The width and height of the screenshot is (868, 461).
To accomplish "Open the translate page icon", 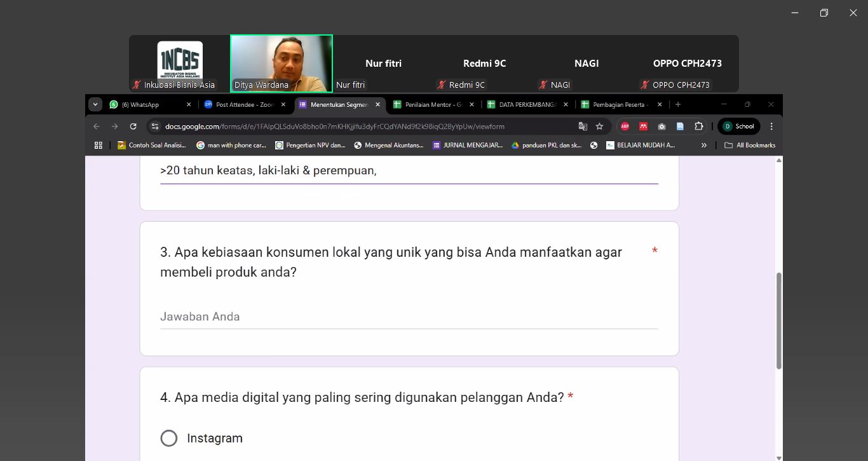I will click(x=583, y=127).
